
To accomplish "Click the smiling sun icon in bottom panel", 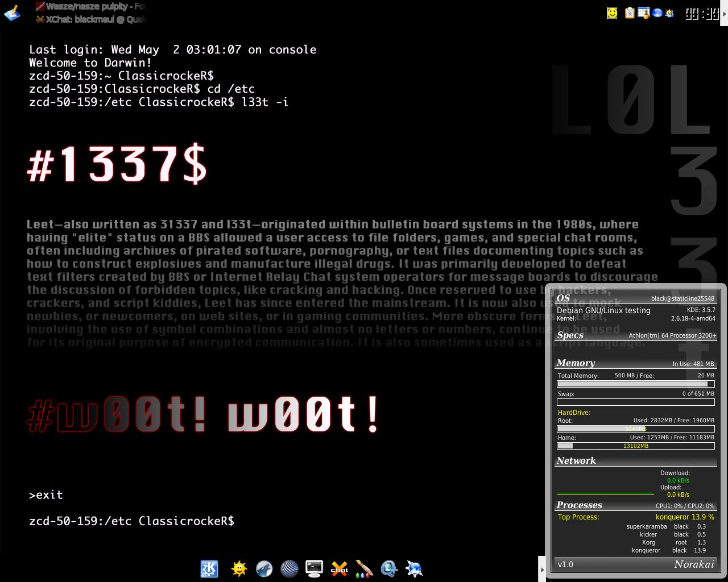I will click(239, 568).
